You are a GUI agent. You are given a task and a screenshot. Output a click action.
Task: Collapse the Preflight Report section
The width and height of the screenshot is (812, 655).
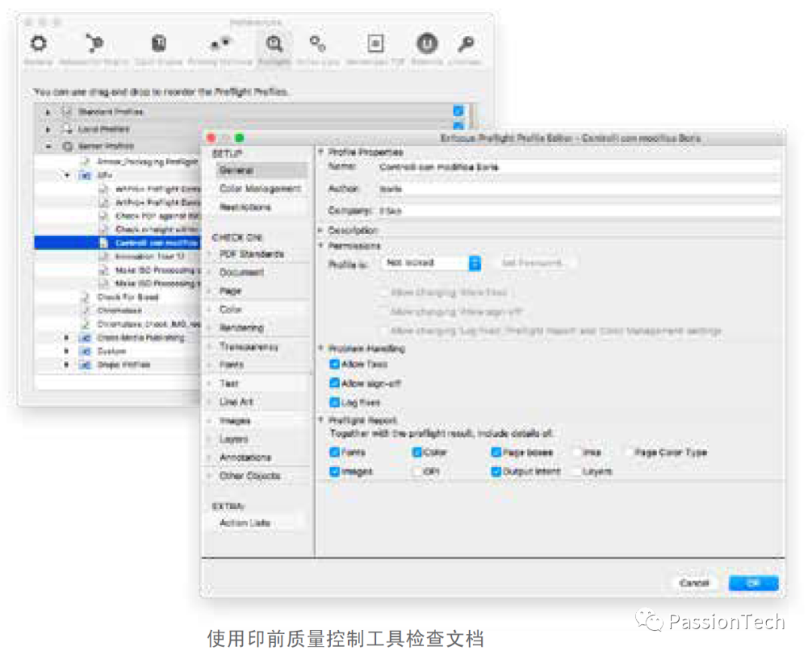click(320, 420)
